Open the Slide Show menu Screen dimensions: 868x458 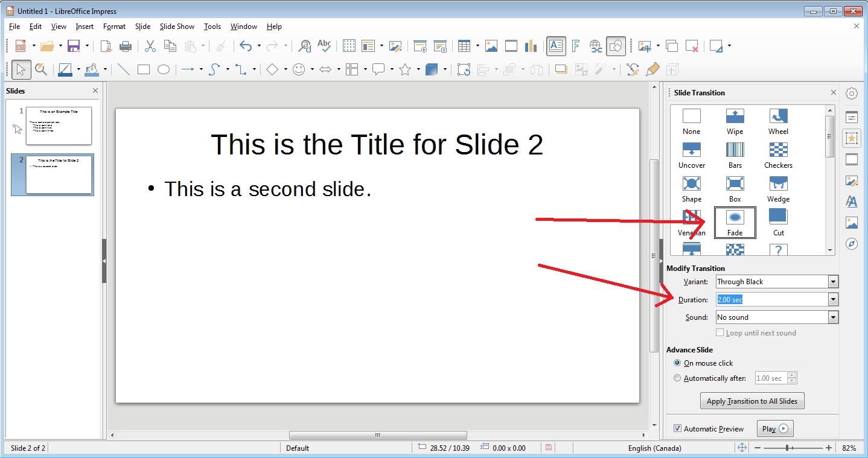(177, 27)
